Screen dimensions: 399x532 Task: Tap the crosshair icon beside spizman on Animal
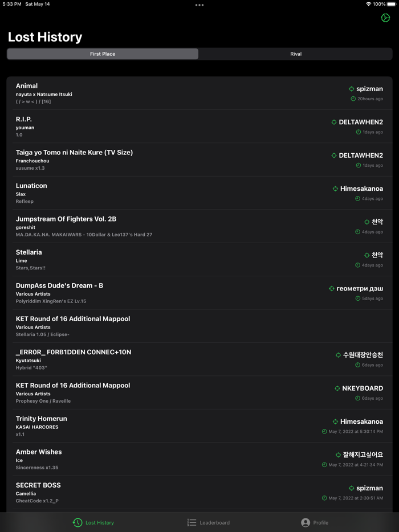point(352,89)
